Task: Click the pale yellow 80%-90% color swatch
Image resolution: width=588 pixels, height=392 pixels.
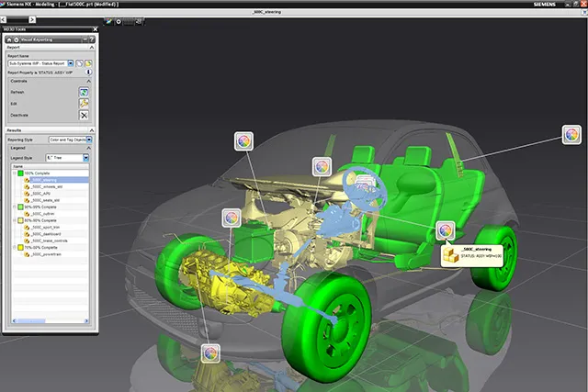Action: [20, 220]
